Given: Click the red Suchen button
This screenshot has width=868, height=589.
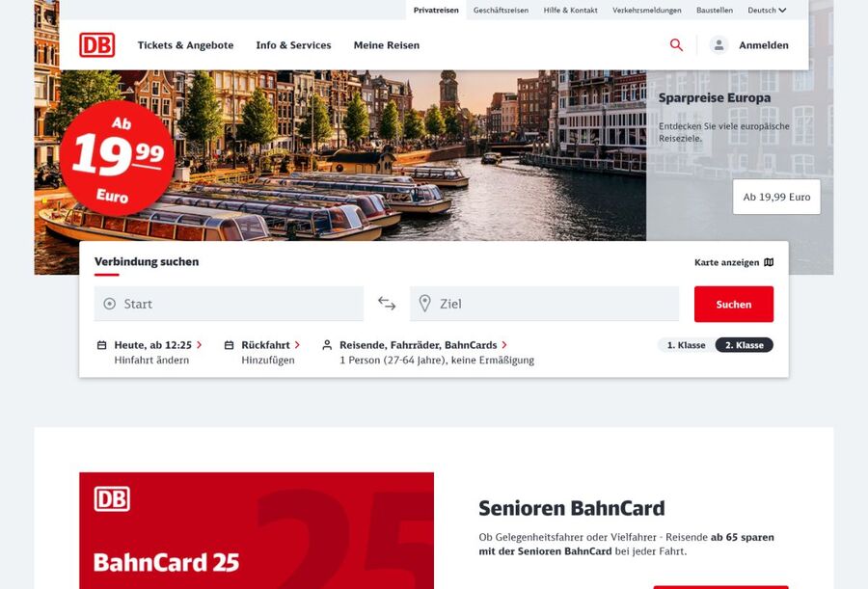Looking at the screenshot, I should 734,304.
